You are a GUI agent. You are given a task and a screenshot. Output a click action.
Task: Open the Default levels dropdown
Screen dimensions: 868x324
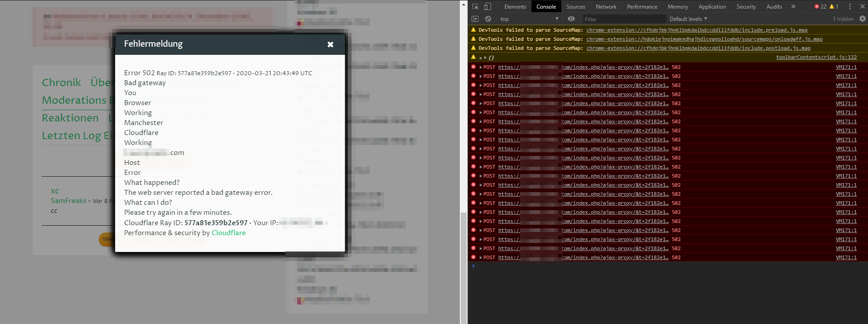(688, 19)
